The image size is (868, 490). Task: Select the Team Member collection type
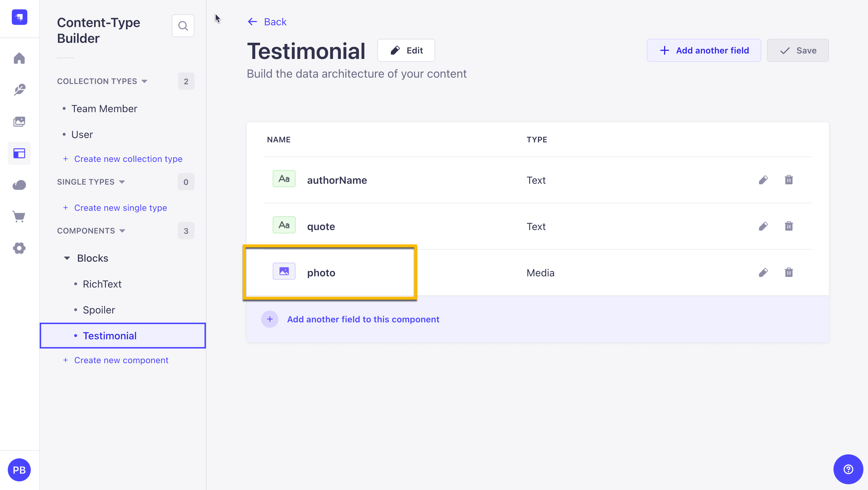[104, 108]
